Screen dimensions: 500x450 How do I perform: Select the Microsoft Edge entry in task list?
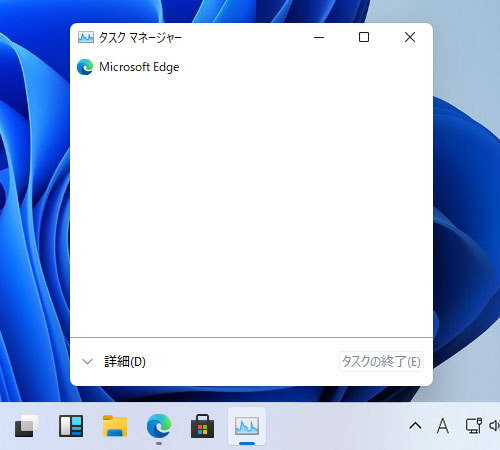click(x=251, y=67)
